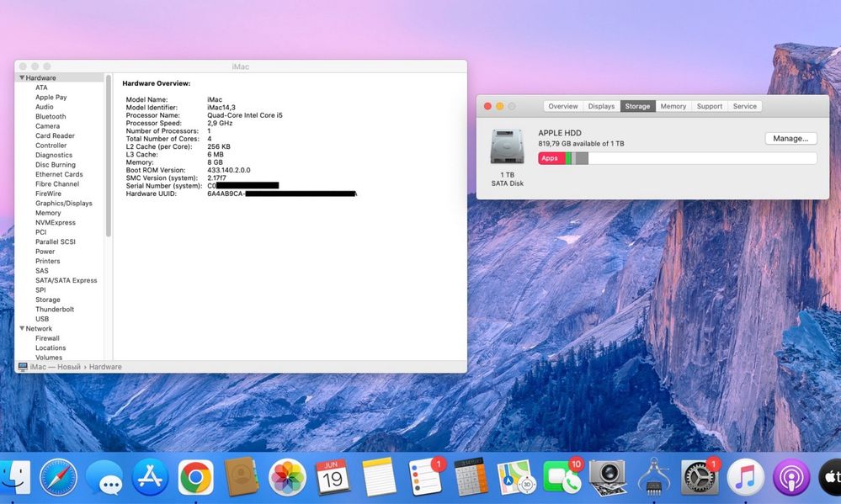Click iMac computer icon in path bar
The width and height of the screenshot is (841, 504).
pos(23,367)
